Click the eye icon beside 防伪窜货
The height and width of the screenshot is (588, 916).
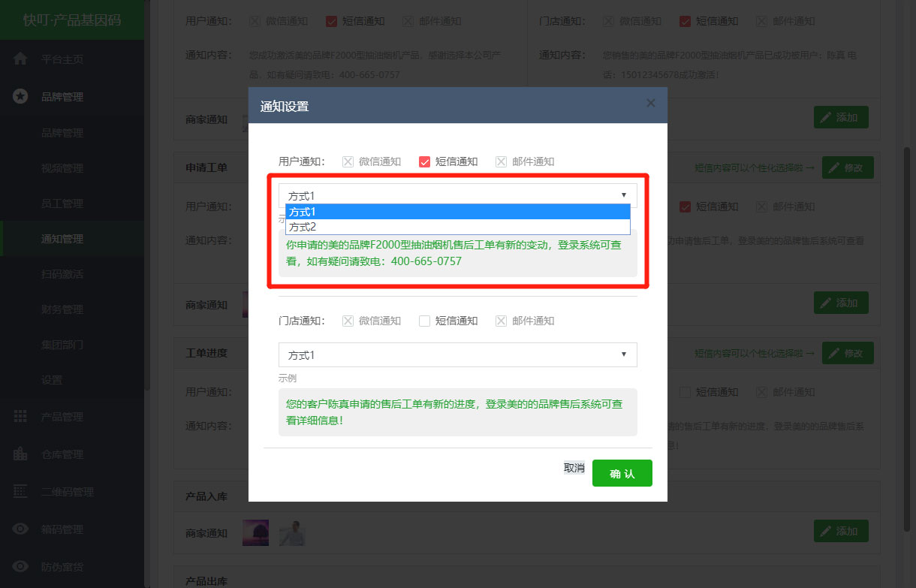pyautogui.click(x=20, y=566)
